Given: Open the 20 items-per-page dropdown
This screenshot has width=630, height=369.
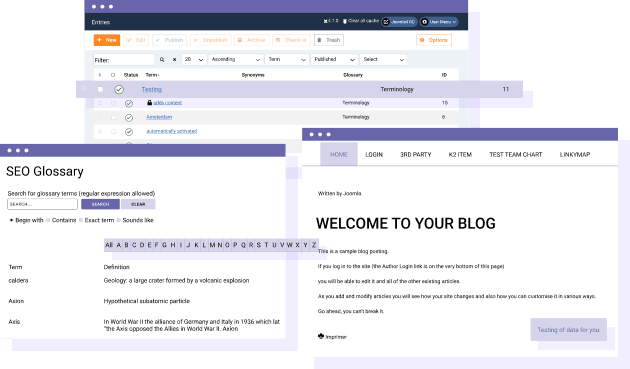Looking at the screenshot, I should tap(194, 59).
